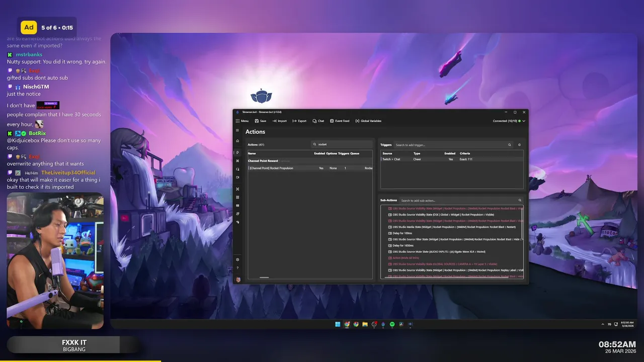
Task: Open Global Variables from the toolbar
Action: click(x=368, y=121)
